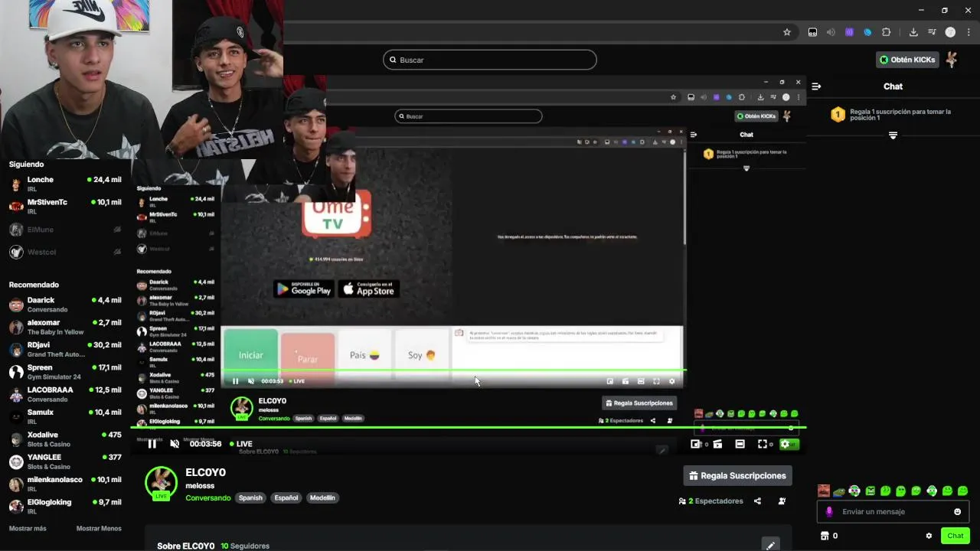Viewport: 980px width, 551px height.
Task: Create a clip of the stream
Action: (718, 444)
